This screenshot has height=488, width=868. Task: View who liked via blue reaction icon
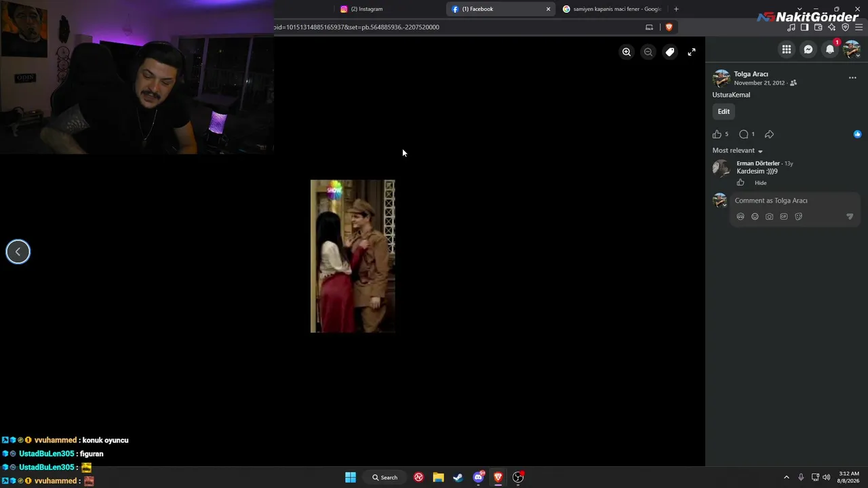pos(857,134)
